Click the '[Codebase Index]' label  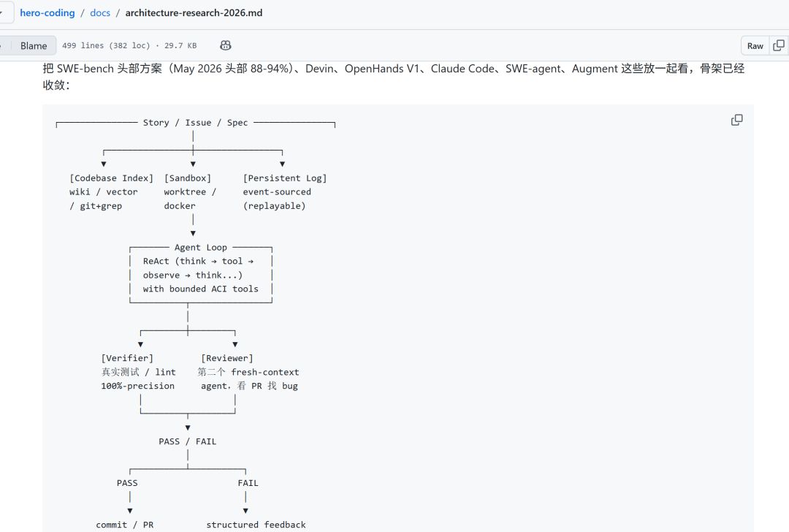pos(111,178)
